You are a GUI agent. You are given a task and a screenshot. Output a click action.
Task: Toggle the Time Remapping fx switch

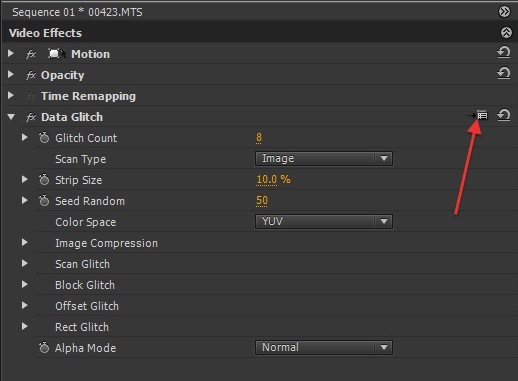pyautogui.click(x=31, y=96)
